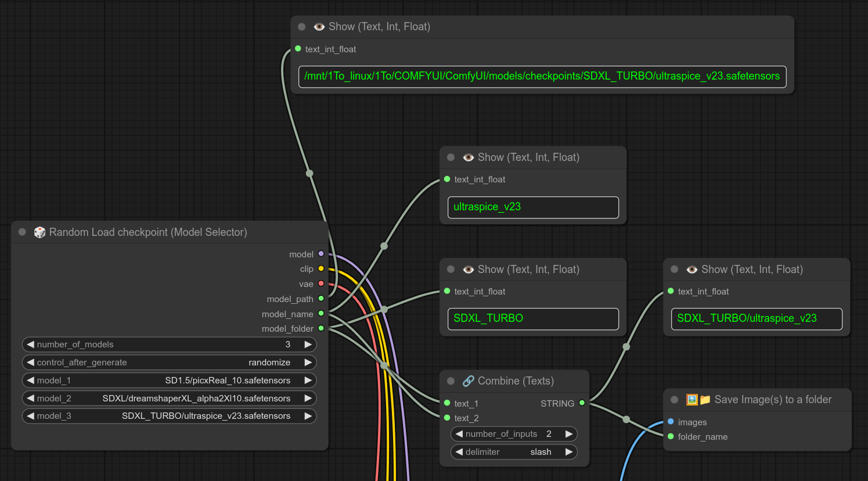Open the model_1 checkpoint selector

(x=169, y=381)
